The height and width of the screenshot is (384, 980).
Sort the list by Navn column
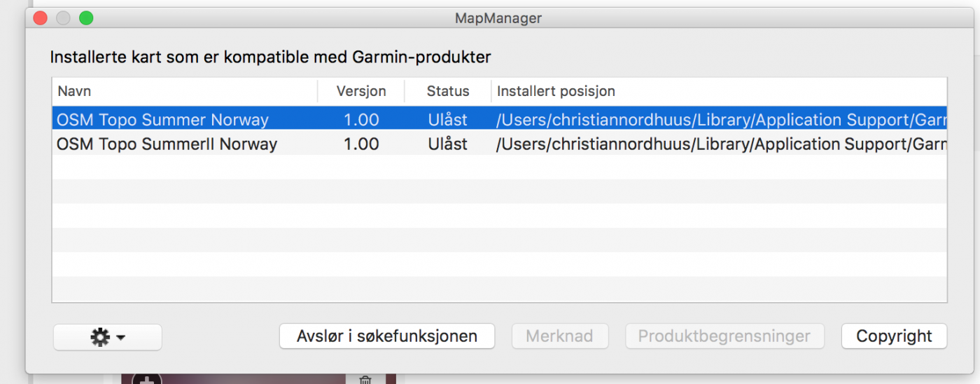click(x=183, y=91)
